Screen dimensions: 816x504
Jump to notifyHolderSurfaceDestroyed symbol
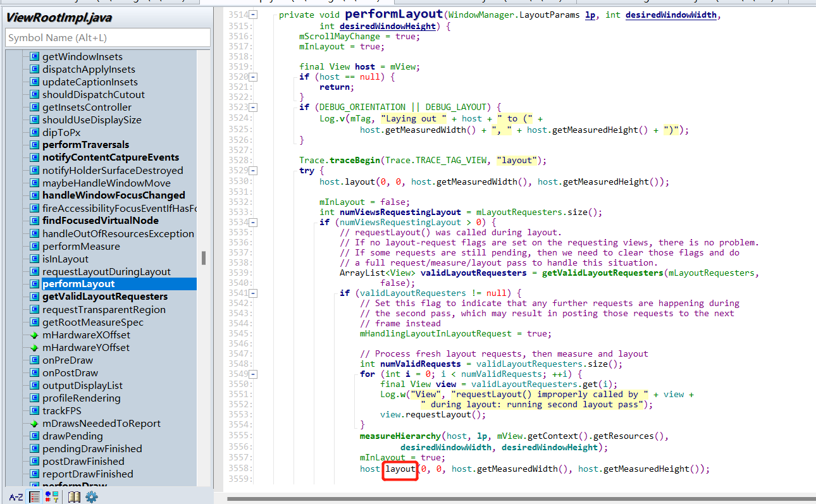(113, 170)
